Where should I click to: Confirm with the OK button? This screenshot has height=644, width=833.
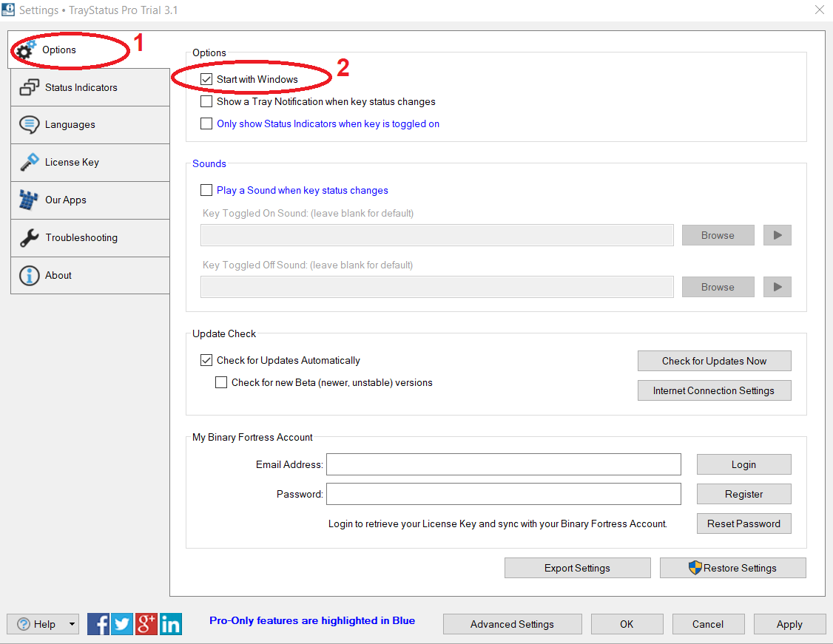tap(627, 624)
